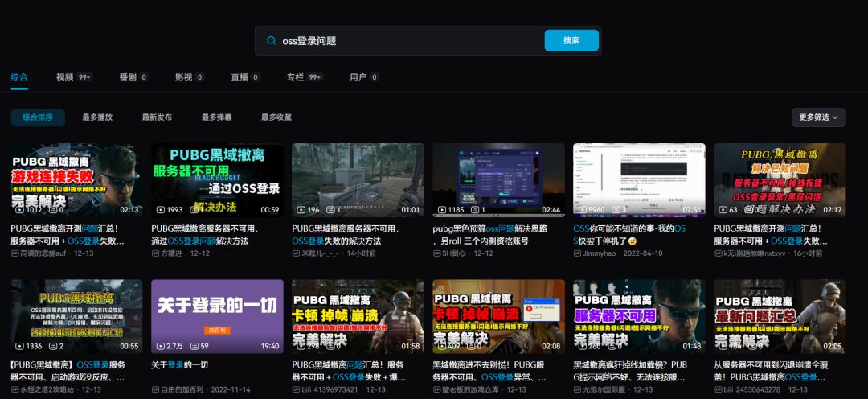868x399 pixels.
Task: Click UP icon beside 自由的加百利
Action: click(x=156, y=389)
